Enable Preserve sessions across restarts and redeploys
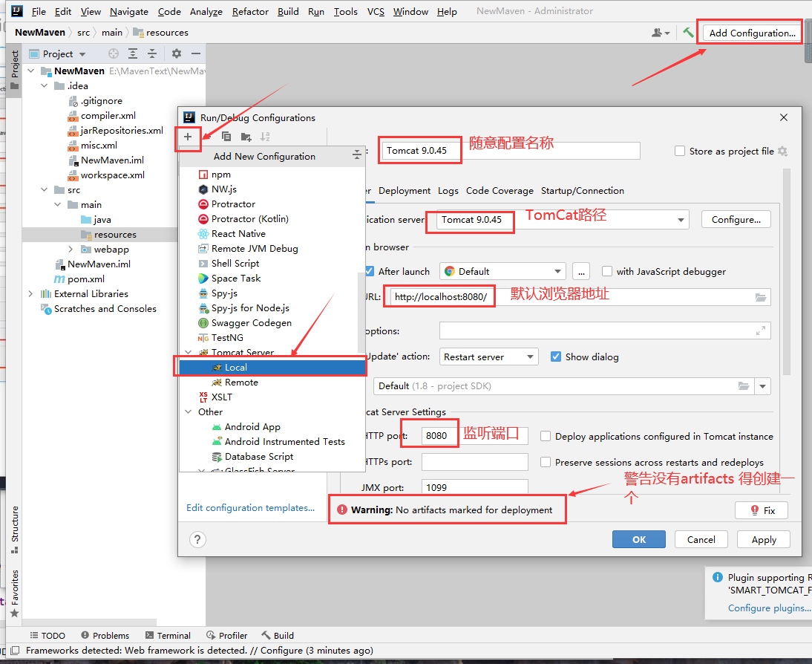Screen dimensions: 812x664 (x=546, y=462)
